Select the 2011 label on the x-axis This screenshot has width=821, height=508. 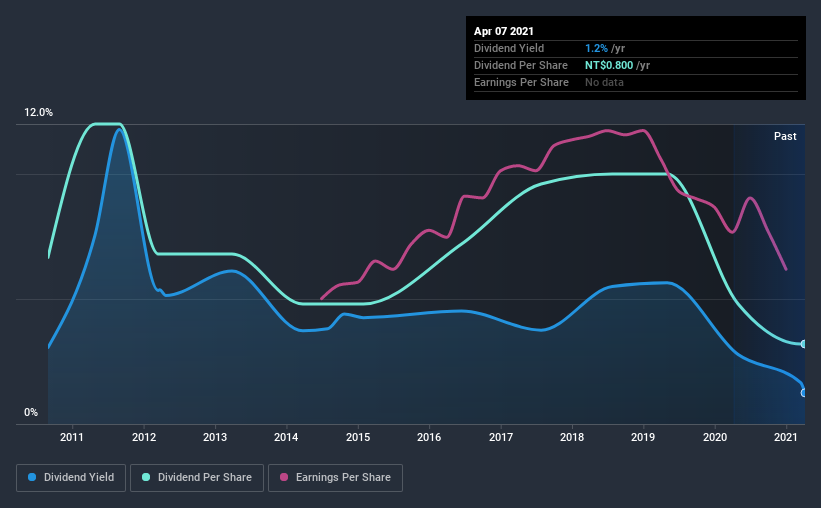click(72, 437)
